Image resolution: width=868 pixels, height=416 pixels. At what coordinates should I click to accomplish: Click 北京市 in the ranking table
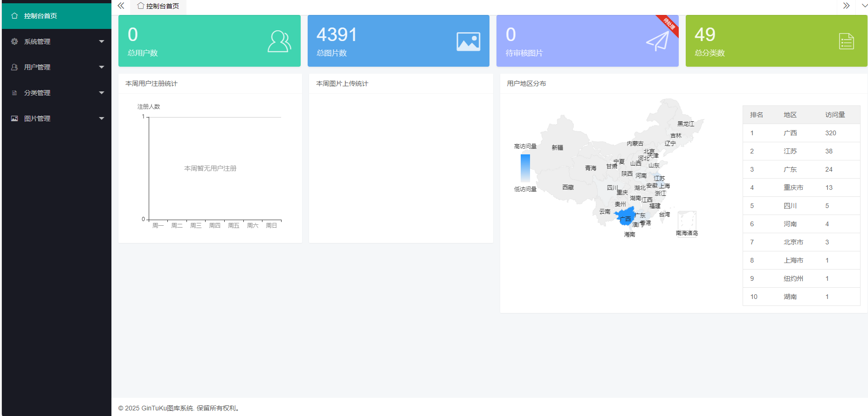(793, 242)
